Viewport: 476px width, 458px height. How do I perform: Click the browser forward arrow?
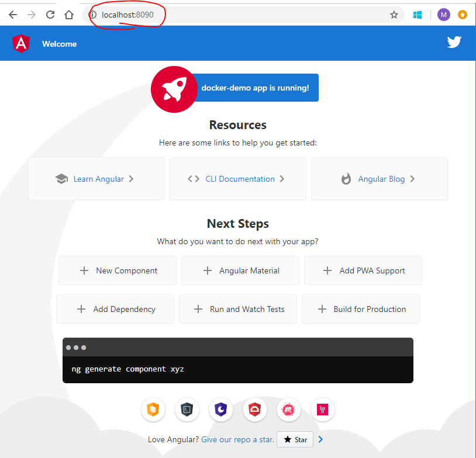pyautogui.click(x=32, y=15)
